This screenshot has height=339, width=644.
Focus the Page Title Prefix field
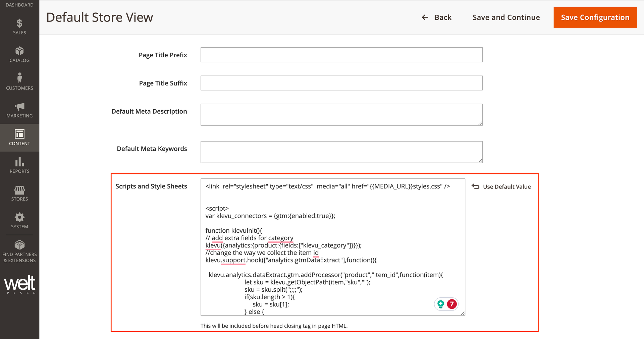tap(341, 55)
